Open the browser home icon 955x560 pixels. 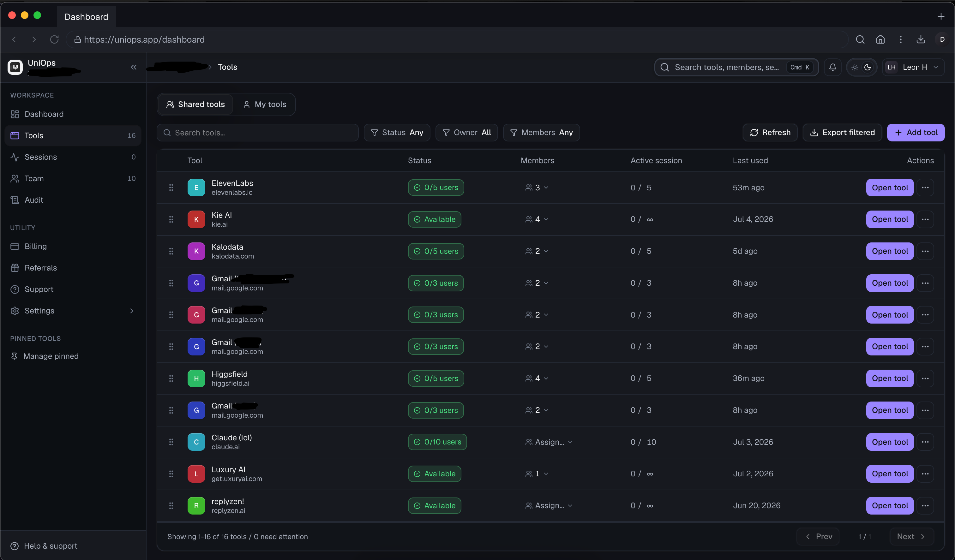(x=880, y=39)
